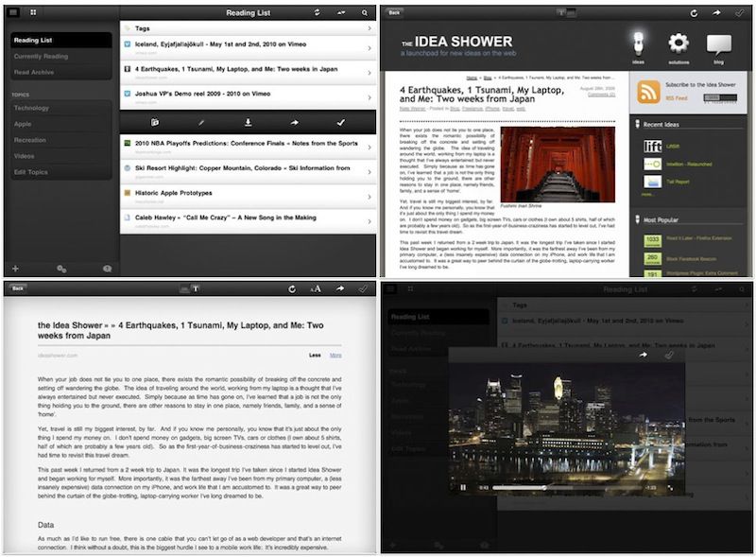Viewport: 756px width, 557px height.
Task: Tap the download icon in the article action bar
Action: pos(248,123)
